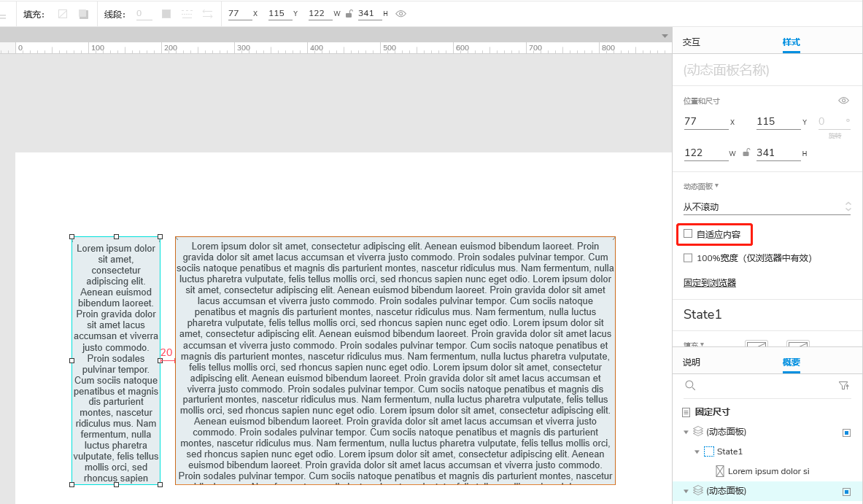Click the X field in style panel
The height and width of the screenshot is (504, 863).
706,122
